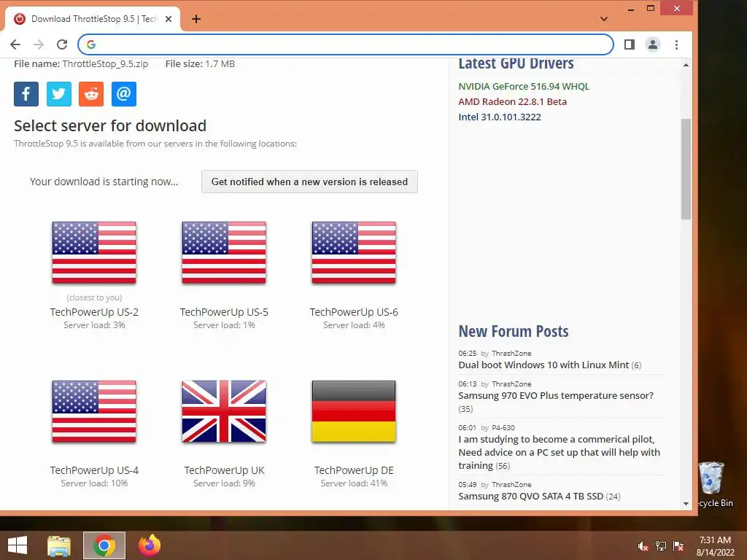Click the Chrome taskbar icon
The image size is (747, 560).
pyautogui.click(x=104, y=545)
